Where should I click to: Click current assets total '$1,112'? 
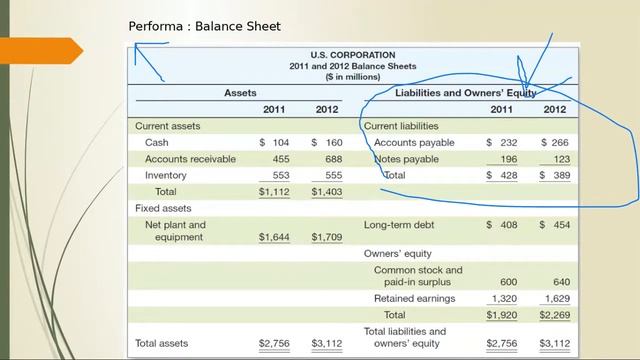tap(274, 192)
